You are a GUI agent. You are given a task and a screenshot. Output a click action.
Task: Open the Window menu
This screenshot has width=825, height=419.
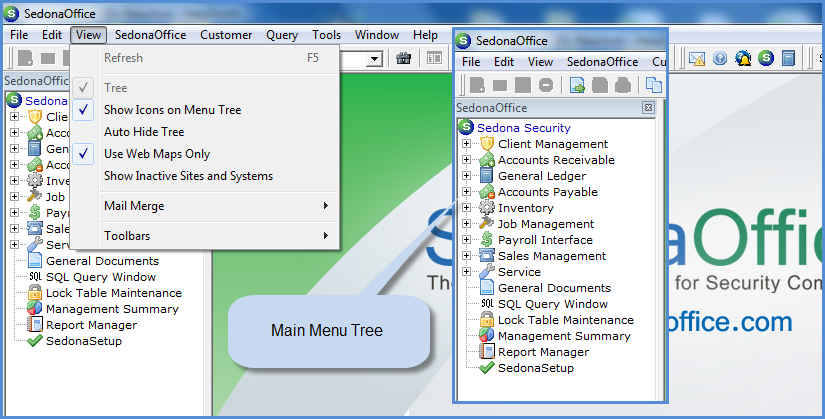tap(377, 35)
